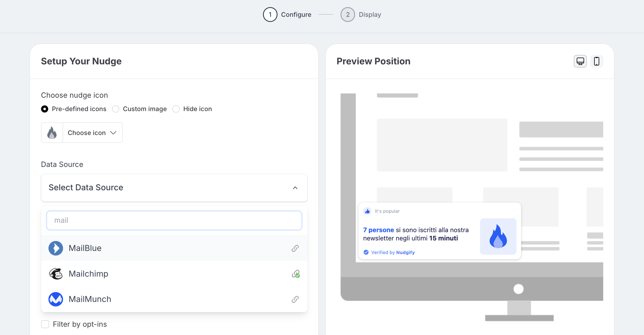Viewport: 644px width, 335px height.
Task: Enable Filter by opt-ins checkbox
Action: pos(45,324)
